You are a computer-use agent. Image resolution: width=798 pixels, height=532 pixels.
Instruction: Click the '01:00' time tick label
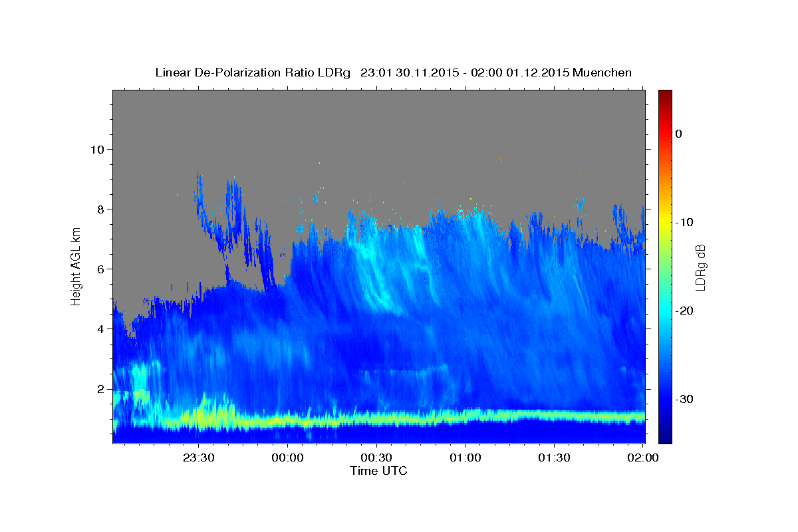[465, 458]
